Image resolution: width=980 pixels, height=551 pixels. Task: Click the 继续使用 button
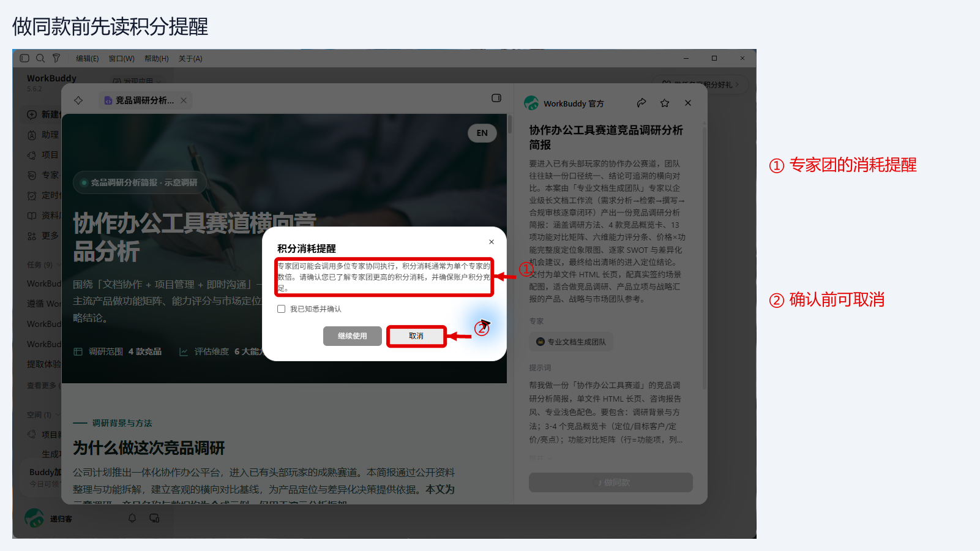click(x=353, y=336)
